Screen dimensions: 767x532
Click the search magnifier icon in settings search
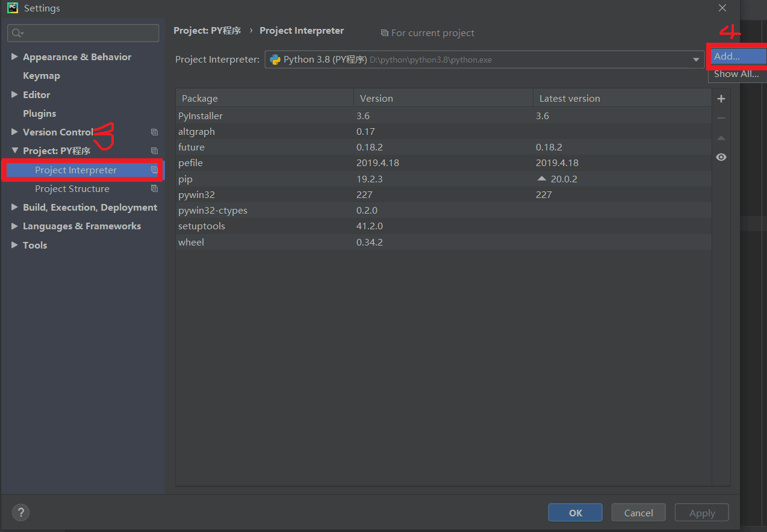[17, 33]
